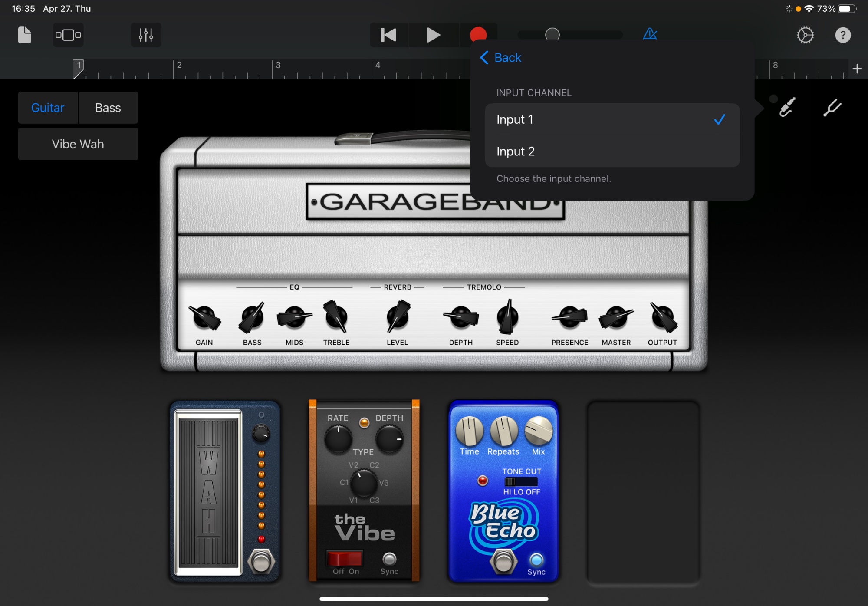868x606 pixels.
Task: Move playhead to bar 4
Action: coord(378,65)
